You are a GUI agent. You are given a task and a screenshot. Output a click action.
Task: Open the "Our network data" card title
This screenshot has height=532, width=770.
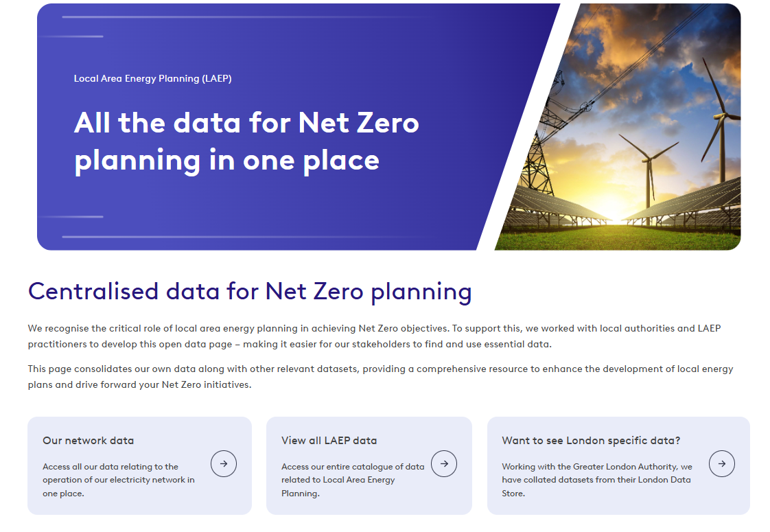coord(88,441)
